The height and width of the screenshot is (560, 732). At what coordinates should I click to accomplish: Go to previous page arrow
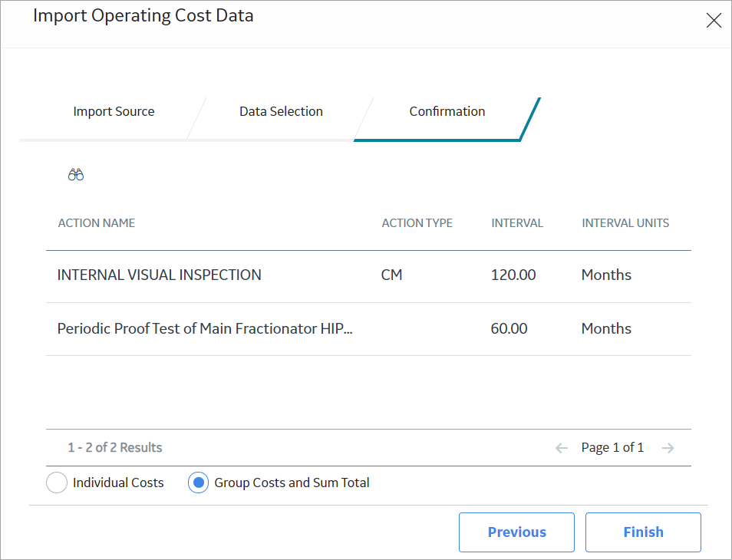561,448
